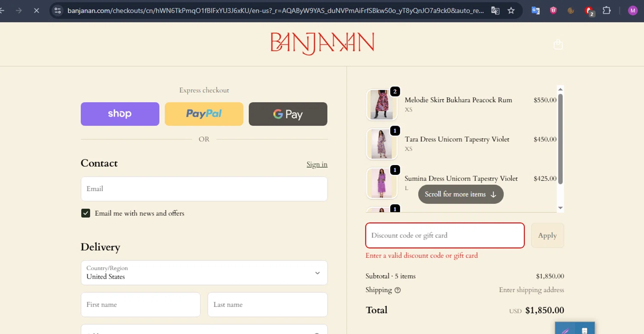Click the Tara Dress product thumbnail
Screen dimensions: 644x334
point(382,144)
